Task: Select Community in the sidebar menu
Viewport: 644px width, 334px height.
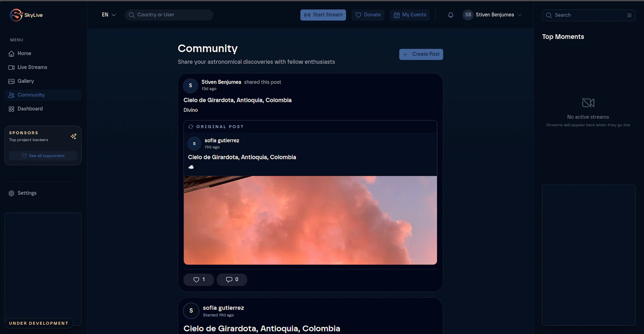Action: 43,95
